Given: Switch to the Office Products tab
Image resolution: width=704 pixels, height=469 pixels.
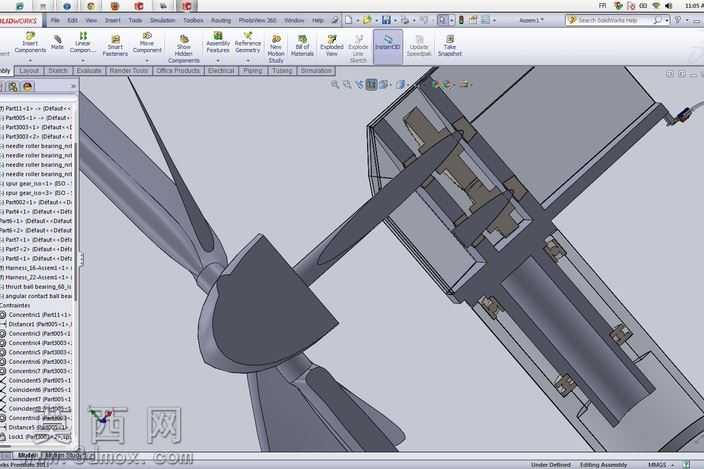Looking at the screenshot, I should [x=178, y=71].
